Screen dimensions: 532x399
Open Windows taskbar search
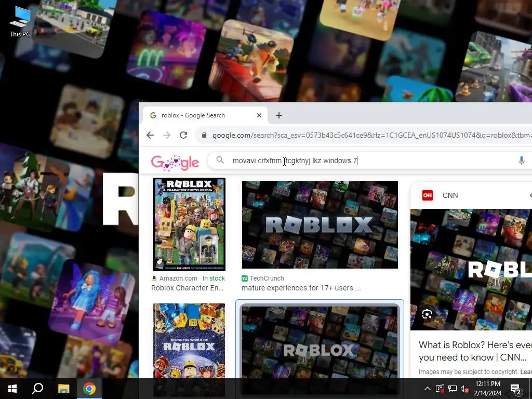[37, 389]
